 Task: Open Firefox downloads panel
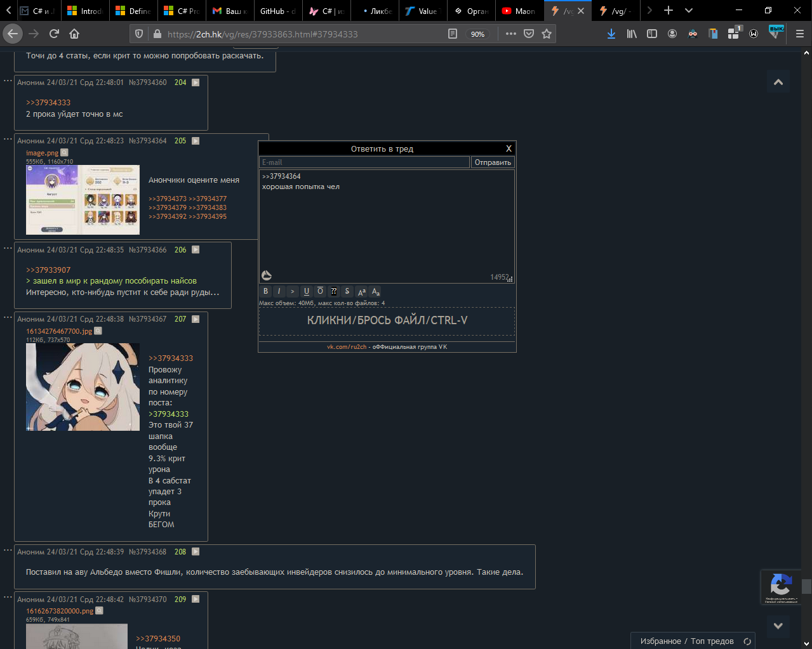[x=611, y=34]
